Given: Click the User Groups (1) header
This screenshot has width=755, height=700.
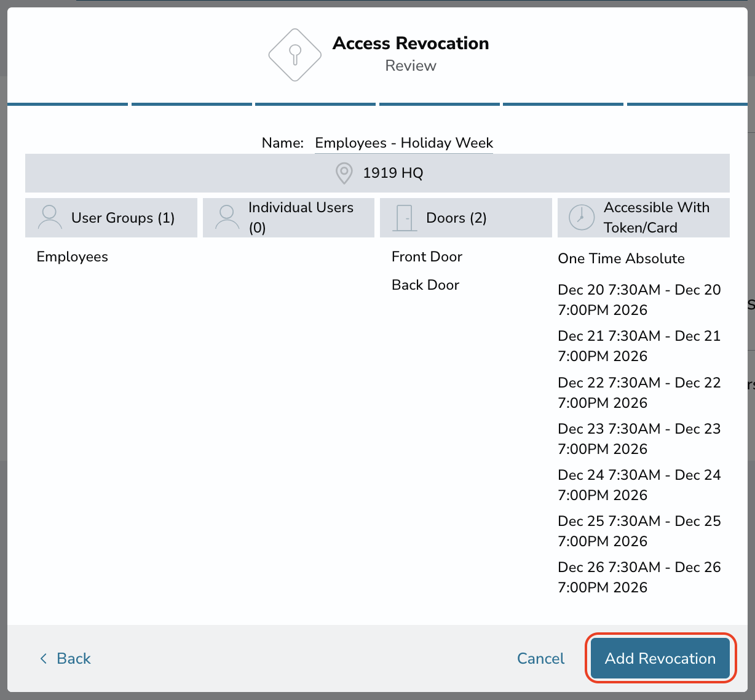Looking at the screenshot, I should pyautogui.click(x=111, y=218).
